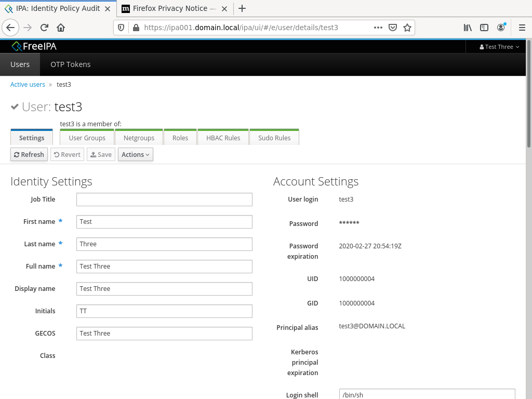Click the Refresh button
The height and width of the screenshot is (399, 532).
[29, 154]
